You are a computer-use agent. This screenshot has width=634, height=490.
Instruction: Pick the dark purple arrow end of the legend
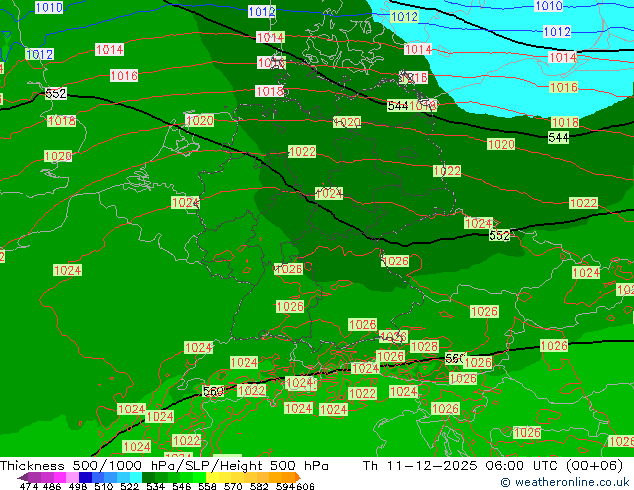(x=22, y=477)
